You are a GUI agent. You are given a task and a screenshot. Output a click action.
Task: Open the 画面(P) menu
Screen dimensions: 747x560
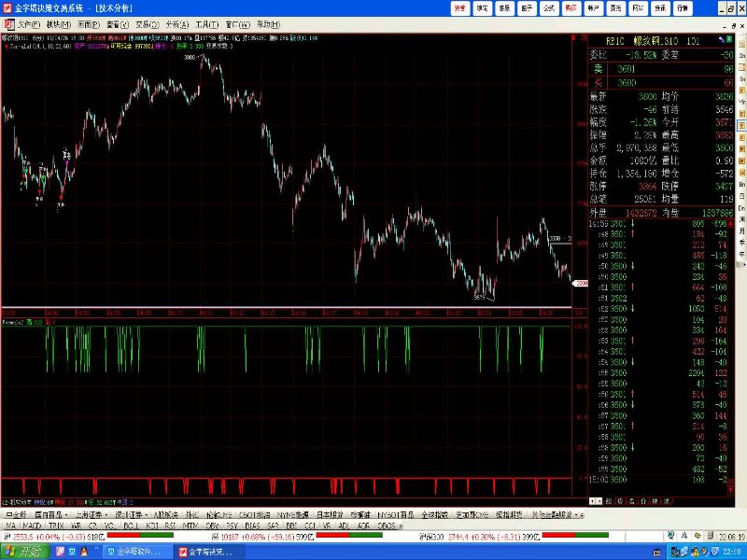point(89,24)
